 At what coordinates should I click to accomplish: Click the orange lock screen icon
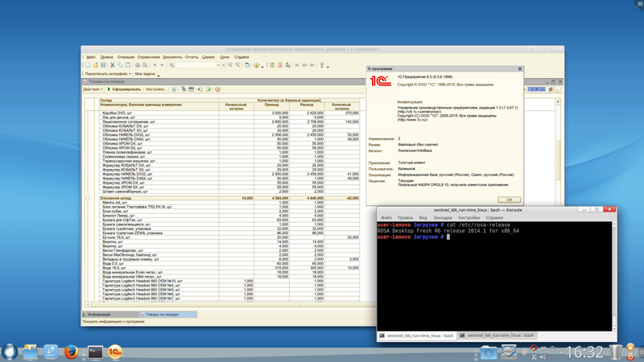pyautogui.click(x=630, y=348)
